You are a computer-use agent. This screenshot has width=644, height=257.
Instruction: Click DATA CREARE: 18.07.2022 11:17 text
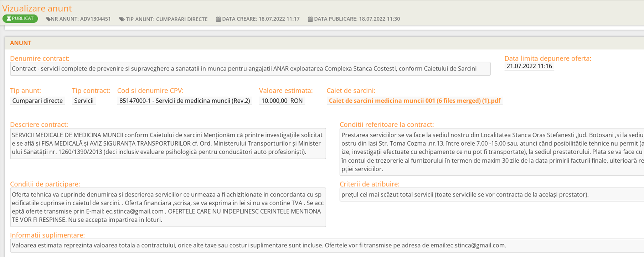tap(261, 19)
